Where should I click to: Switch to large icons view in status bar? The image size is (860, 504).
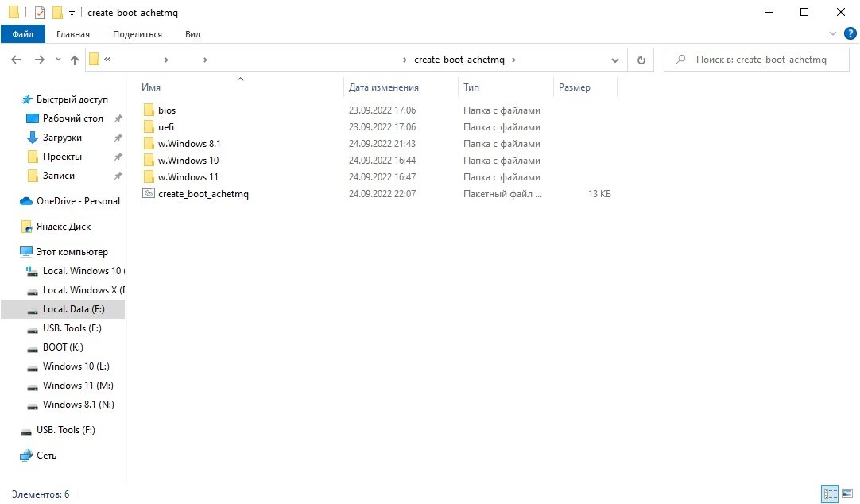click(847, 494)
